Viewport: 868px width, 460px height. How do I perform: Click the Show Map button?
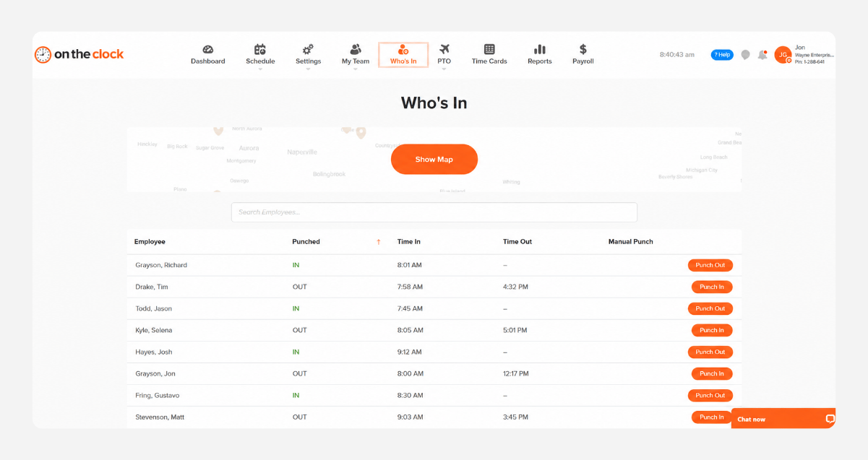[x=434, y=160]
